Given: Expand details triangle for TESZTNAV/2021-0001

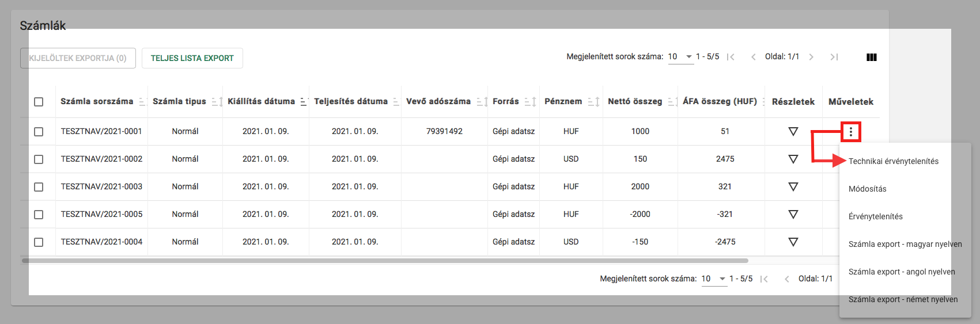Looking at the screenshot, I should pyautogui.click(x=793, y=132).
